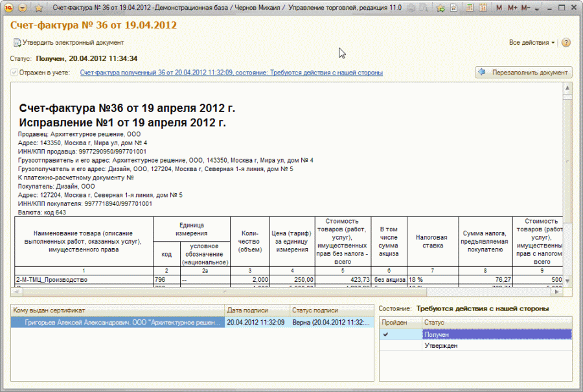Click the document vertical scrollbar down arrow

pyautogui.click(x=567, y=281)
